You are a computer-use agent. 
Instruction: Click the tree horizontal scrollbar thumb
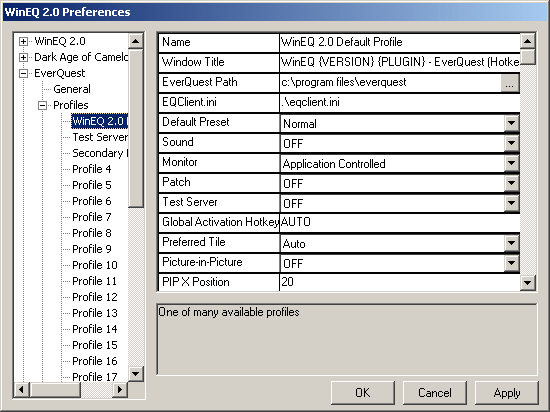tap(55, 390)
